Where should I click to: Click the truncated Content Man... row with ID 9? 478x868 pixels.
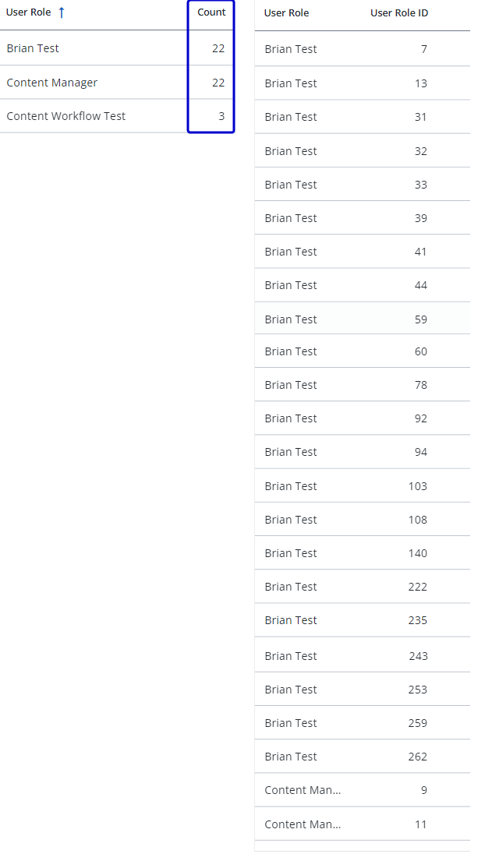[x=363, y=790]
